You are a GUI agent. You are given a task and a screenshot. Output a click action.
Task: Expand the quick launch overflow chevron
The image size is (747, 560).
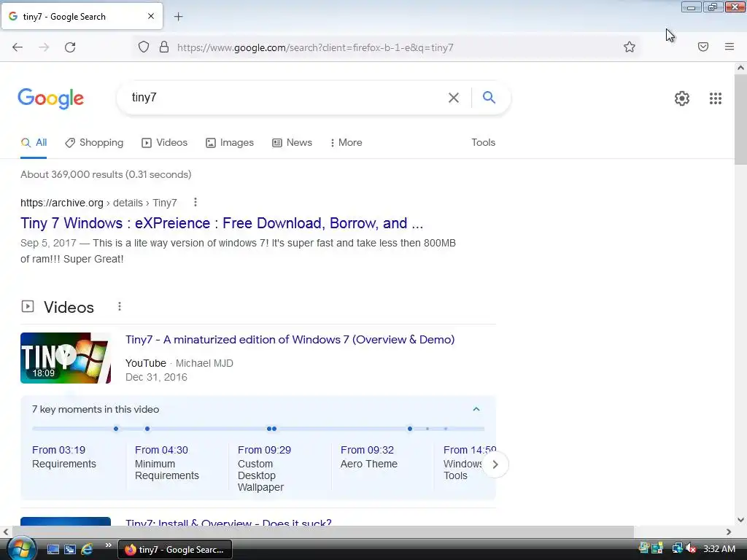click(x=108, y=545)
